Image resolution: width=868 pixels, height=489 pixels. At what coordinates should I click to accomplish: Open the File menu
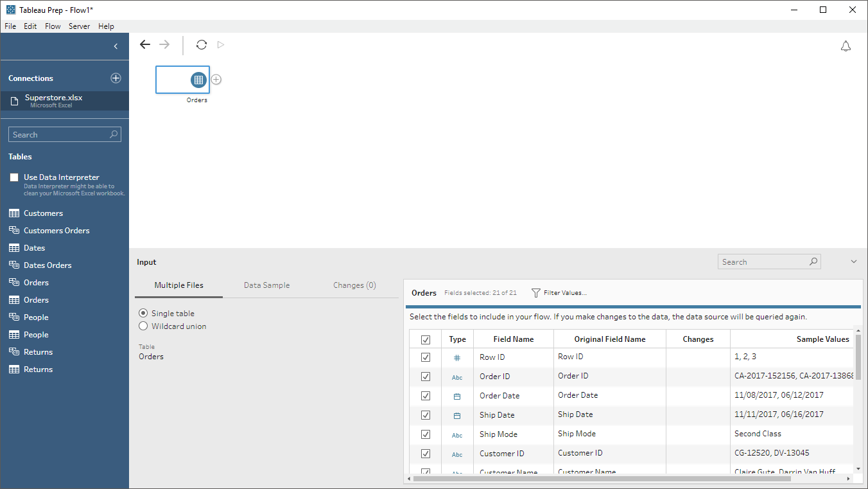[x=10, y=26]
